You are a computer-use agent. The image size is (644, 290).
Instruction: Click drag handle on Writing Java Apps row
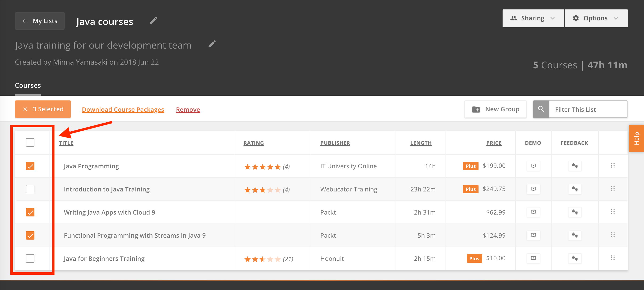point(612,212)
